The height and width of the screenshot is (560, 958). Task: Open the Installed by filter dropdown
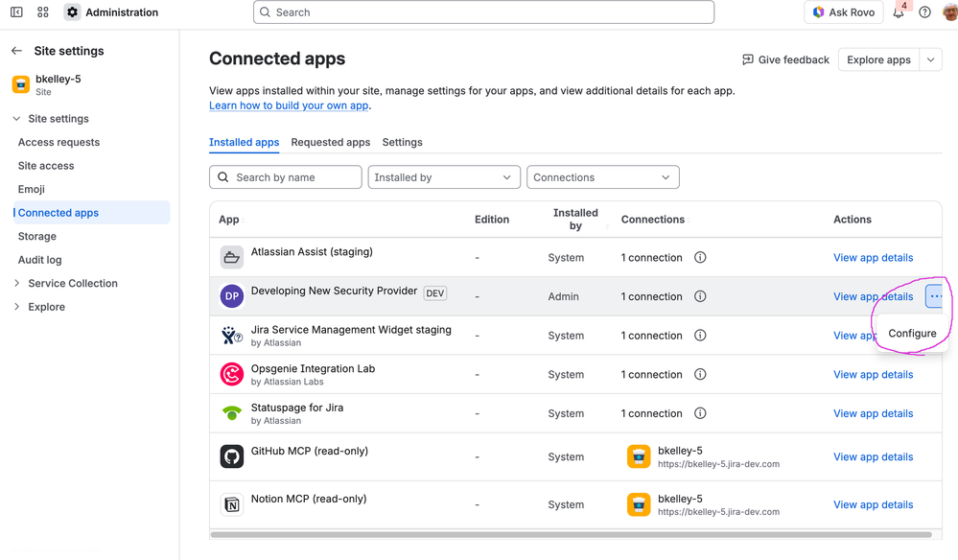pos(444,177)
